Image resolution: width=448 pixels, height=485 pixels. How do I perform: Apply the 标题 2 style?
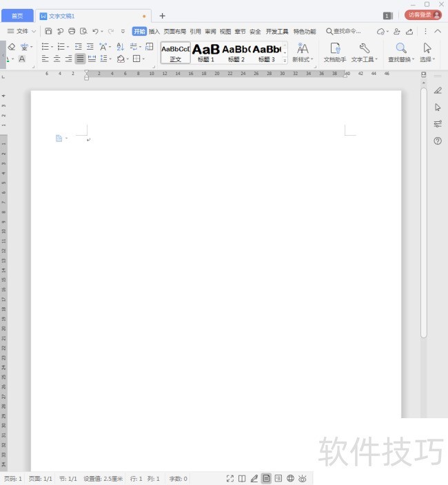tap(236, 52)
